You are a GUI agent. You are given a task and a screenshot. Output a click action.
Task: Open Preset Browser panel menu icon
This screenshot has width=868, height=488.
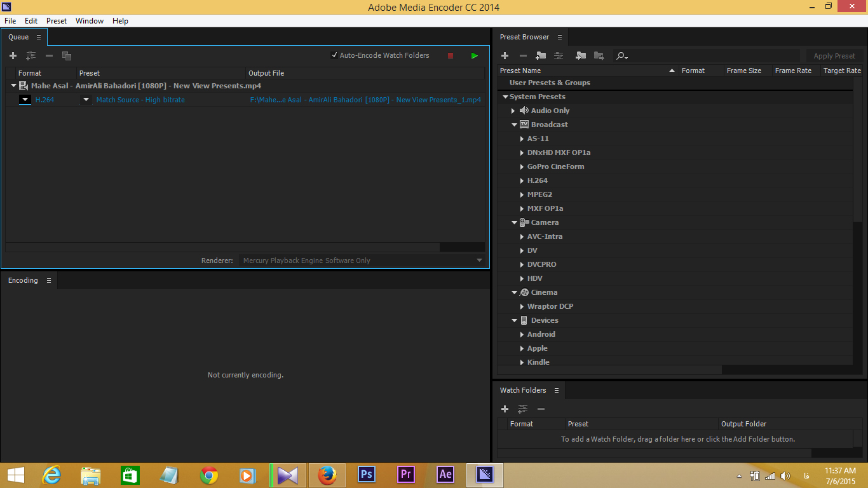coord(559,37)
